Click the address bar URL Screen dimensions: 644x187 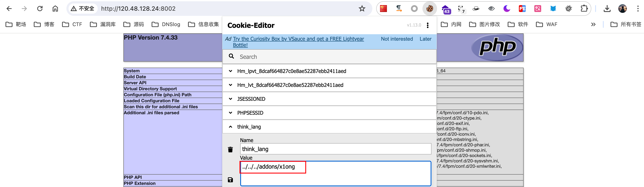(x=138, y=9)
